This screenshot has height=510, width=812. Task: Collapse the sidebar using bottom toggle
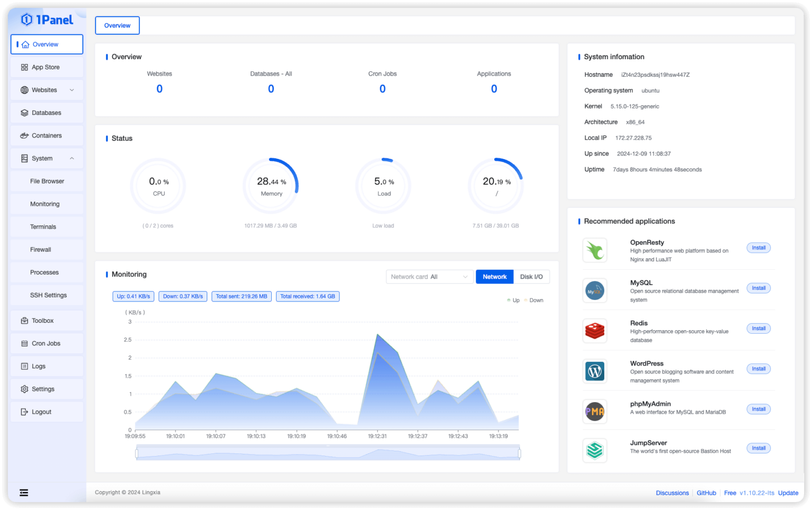tap(24, 492)
